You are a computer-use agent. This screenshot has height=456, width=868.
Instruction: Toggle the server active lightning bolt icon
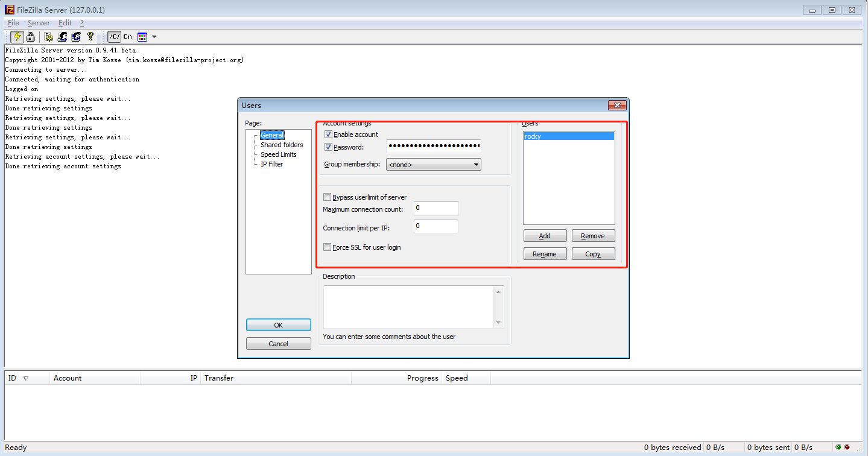(17, 37)
